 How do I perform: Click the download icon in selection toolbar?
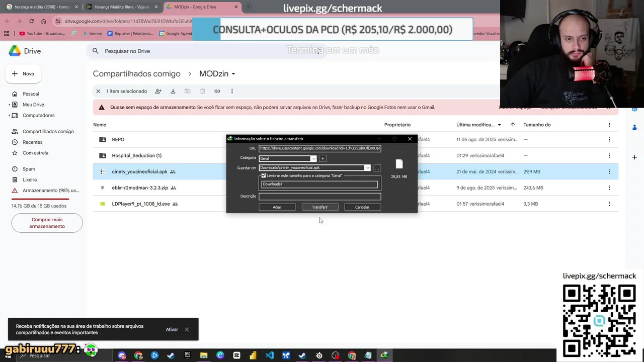click(x=173, y=91)
